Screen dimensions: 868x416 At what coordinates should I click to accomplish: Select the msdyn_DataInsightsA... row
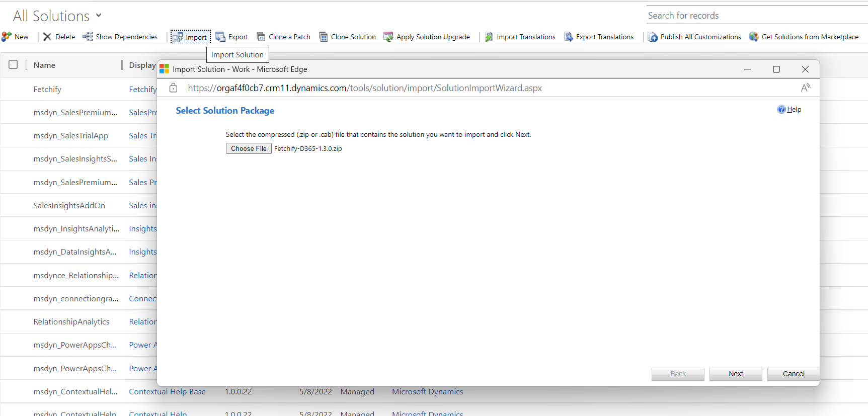tap(75, 252)
